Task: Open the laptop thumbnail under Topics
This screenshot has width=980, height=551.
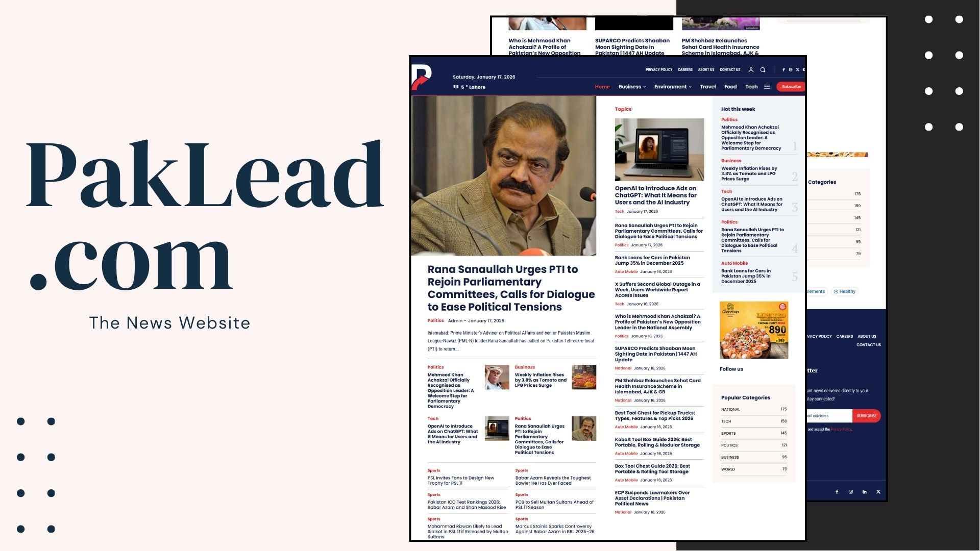Action: (659, 149)
